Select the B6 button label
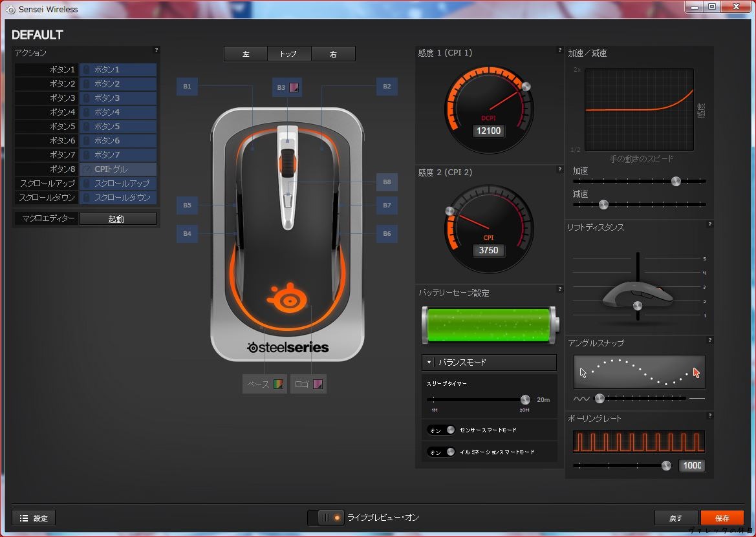The width and height of the screenshot is (756, 537). pos(387,233)
